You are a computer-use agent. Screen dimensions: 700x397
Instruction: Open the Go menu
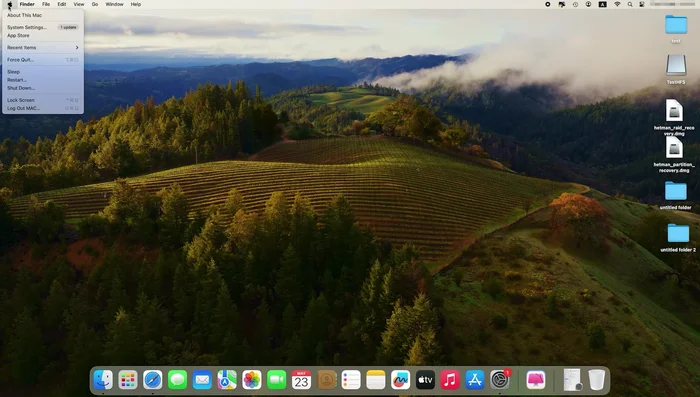pyautogui.click(x=95, y=4)
